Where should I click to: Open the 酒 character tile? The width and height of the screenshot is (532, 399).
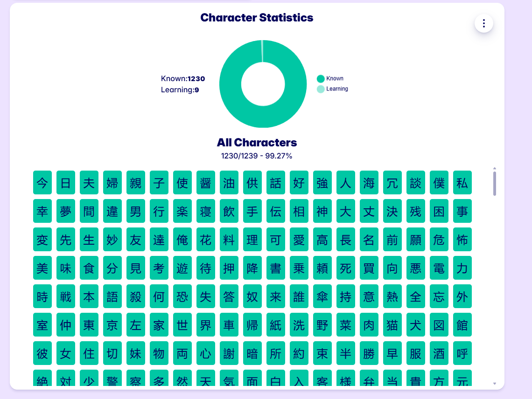pyautogui.click(x=439, y=353)
